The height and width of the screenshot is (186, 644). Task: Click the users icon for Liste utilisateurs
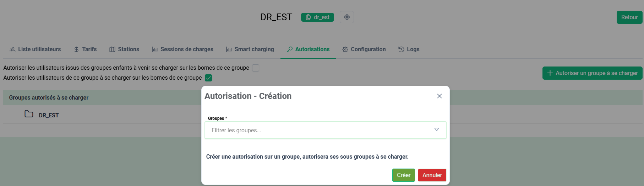click(12, 49)
